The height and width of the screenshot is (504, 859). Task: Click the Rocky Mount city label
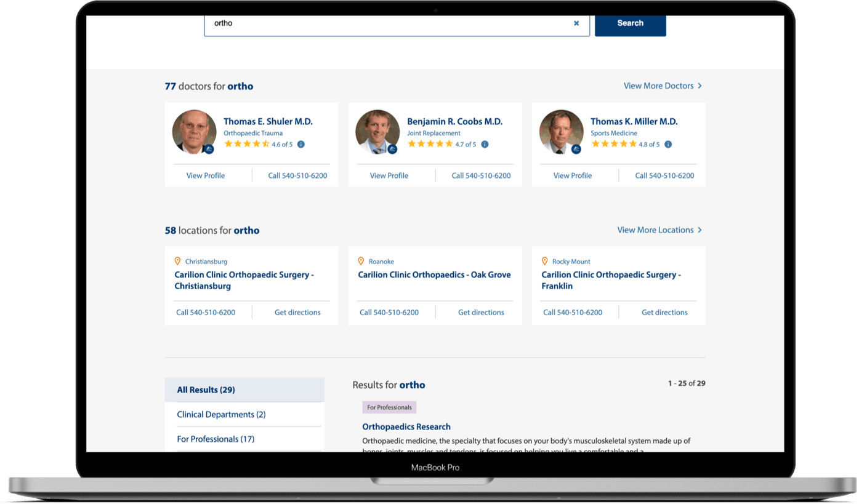click(571, 262)
